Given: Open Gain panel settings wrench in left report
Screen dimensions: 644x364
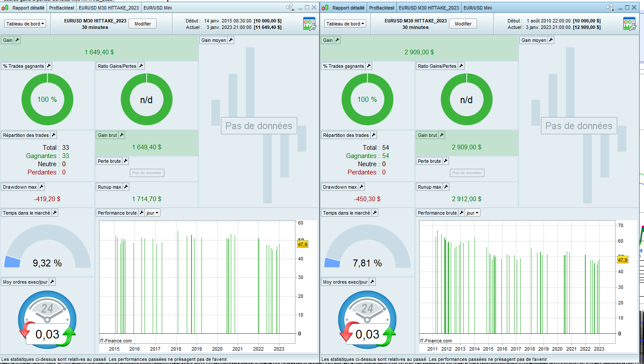Looking at the screenshot, I should 17,40.
